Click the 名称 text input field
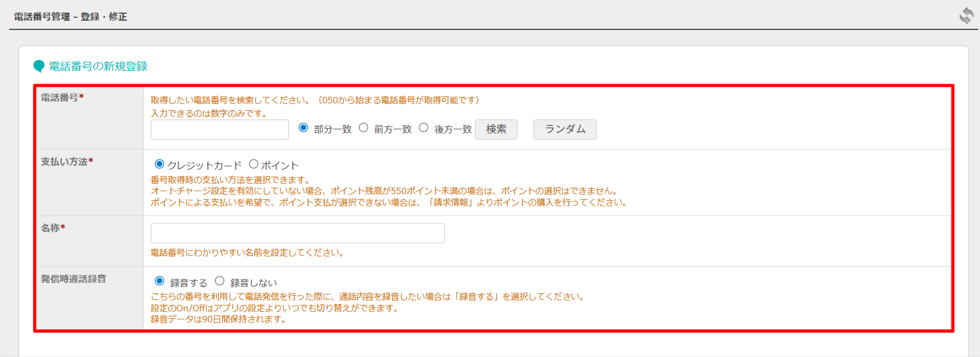The width and height of the screenshot is (980, 357). pyautogui.click(x=298, y=233)
